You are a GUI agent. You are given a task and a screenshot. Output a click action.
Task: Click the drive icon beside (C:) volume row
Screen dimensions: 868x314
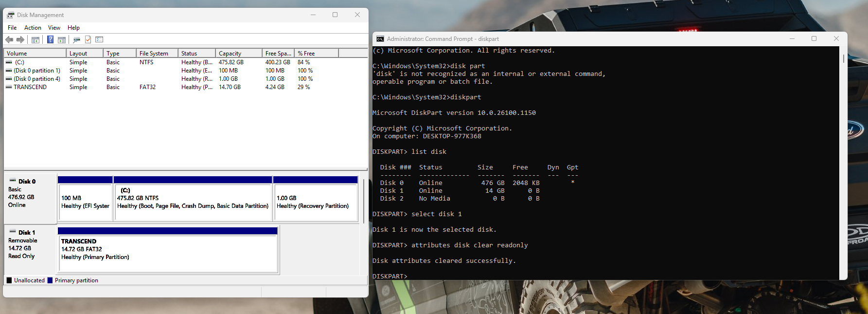point(9,62)
